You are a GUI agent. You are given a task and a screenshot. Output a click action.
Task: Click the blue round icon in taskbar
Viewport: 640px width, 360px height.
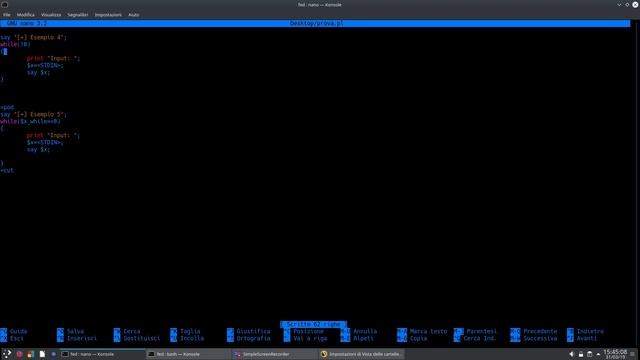[x=53, y=354]
